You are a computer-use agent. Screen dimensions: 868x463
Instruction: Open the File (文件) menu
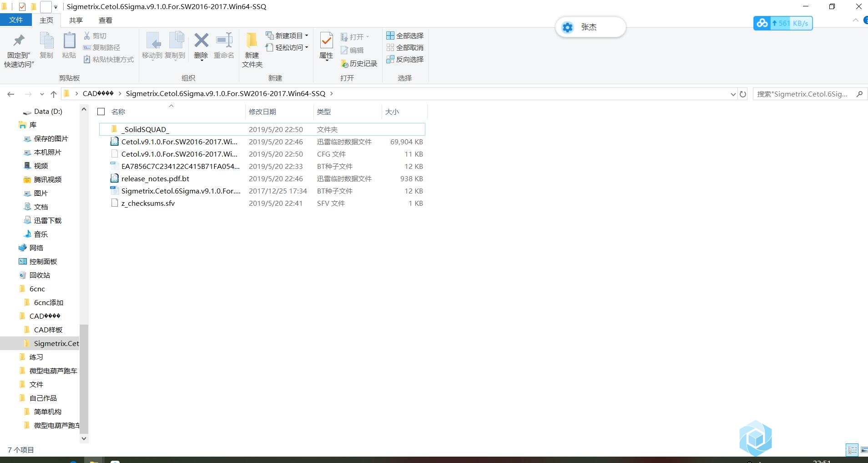pyautogui.click(x=16, y=20)
